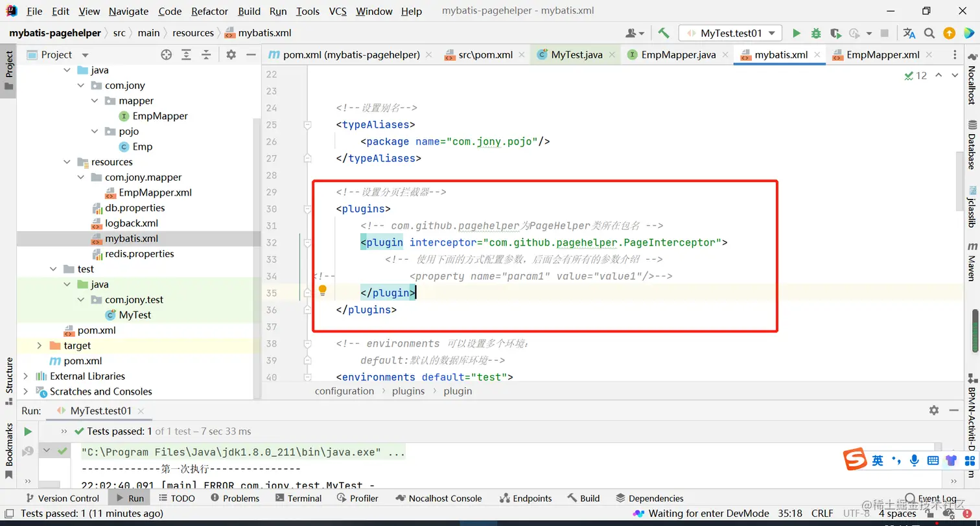
Task: Switch to EmpMapper.xml editor tab
Action: 883,55
